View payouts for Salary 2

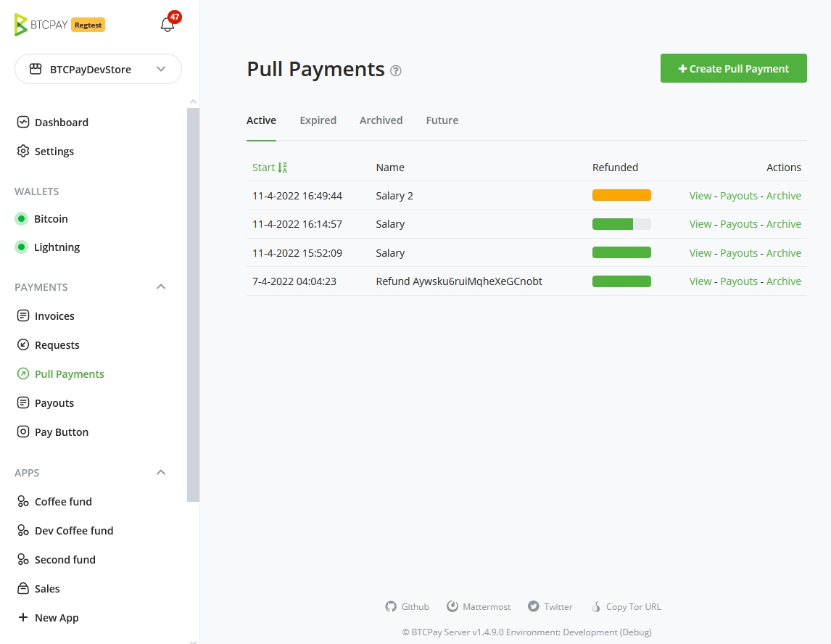pos(738,195)
